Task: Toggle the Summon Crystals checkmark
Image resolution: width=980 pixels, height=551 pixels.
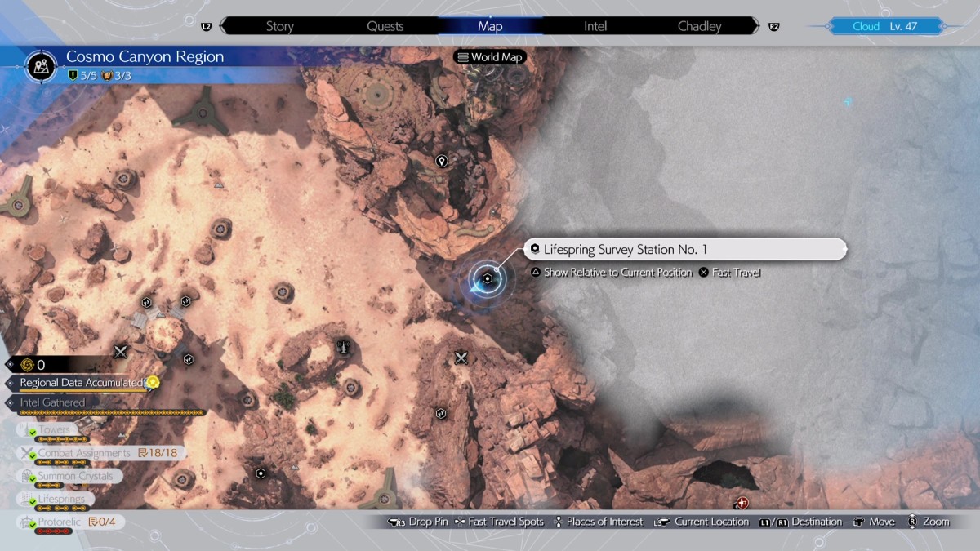Action: [x=33, y=479]
